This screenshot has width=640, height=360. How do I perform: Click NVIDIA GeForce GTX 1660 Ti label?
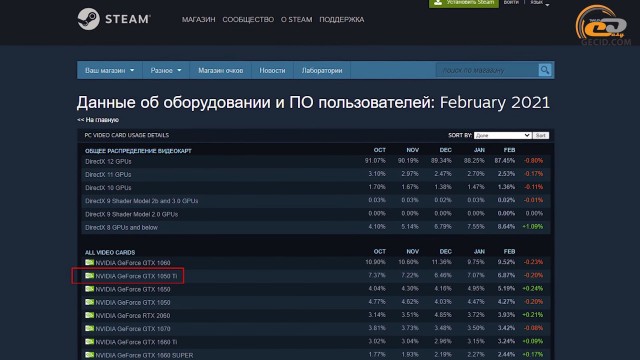(x=136, y=342)
